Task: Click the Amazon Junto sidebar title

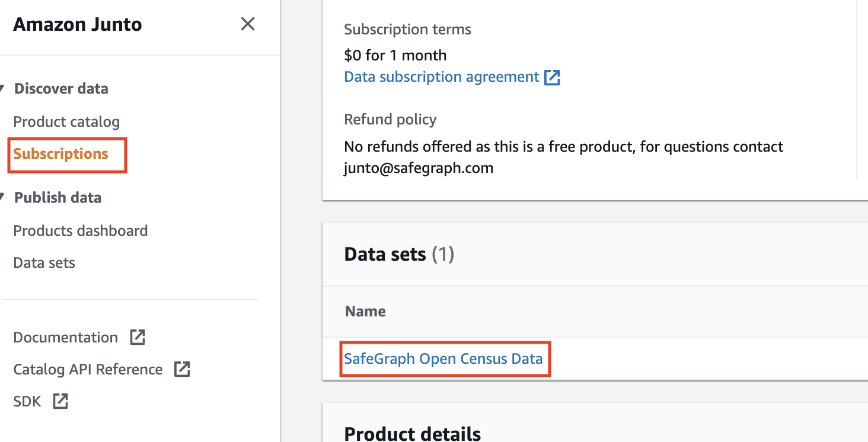Action: click(78, 25)
